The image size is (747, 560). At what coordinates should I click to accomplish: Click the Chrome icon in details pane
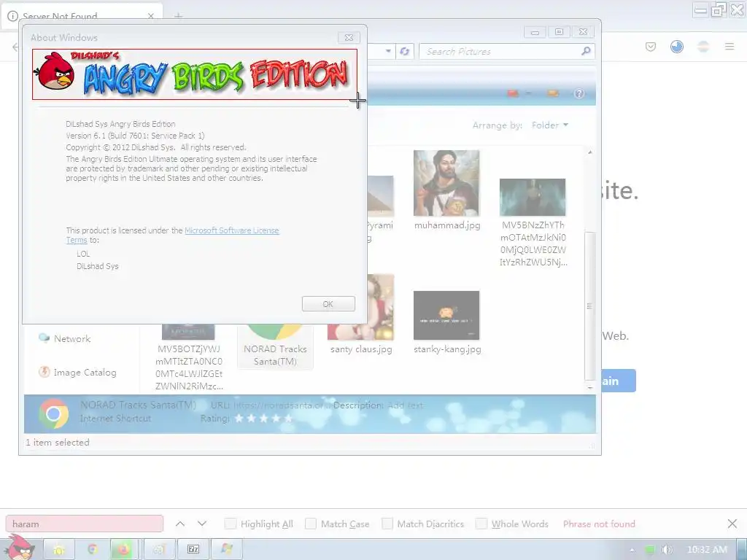[53, 413]
